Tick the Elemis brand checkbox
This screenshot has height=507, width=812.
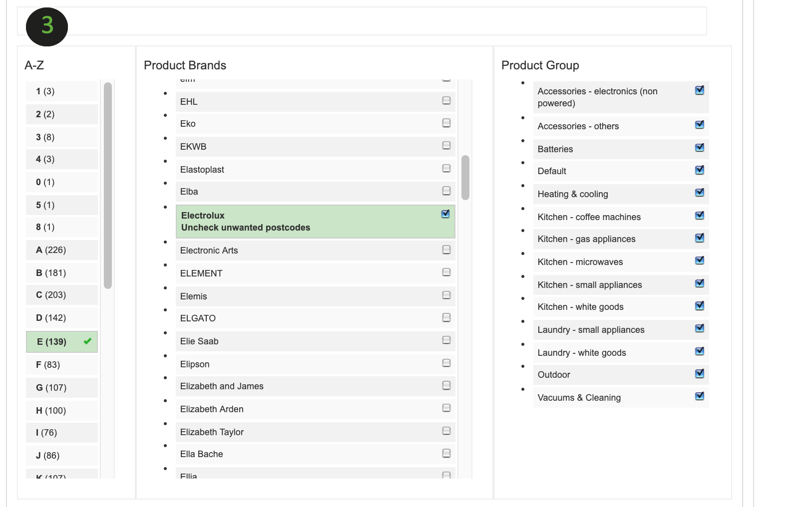point(446,295)
